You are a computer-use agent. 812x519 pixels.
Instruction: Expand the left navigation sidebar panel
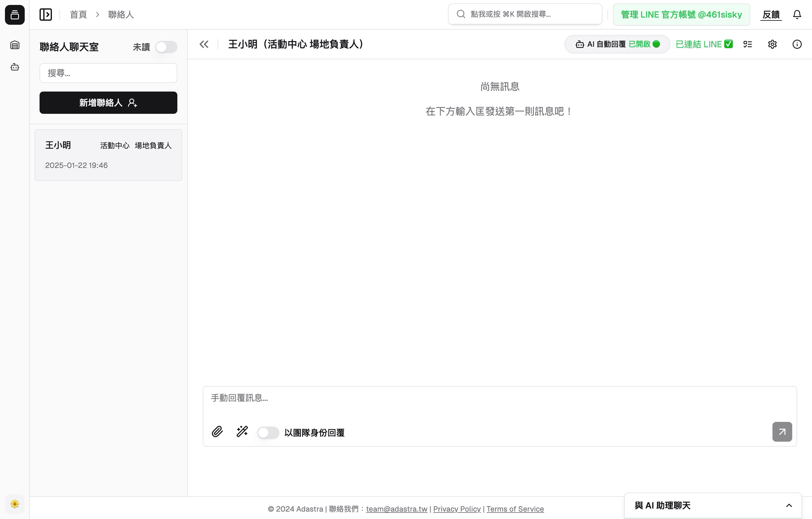pos(45,14)
